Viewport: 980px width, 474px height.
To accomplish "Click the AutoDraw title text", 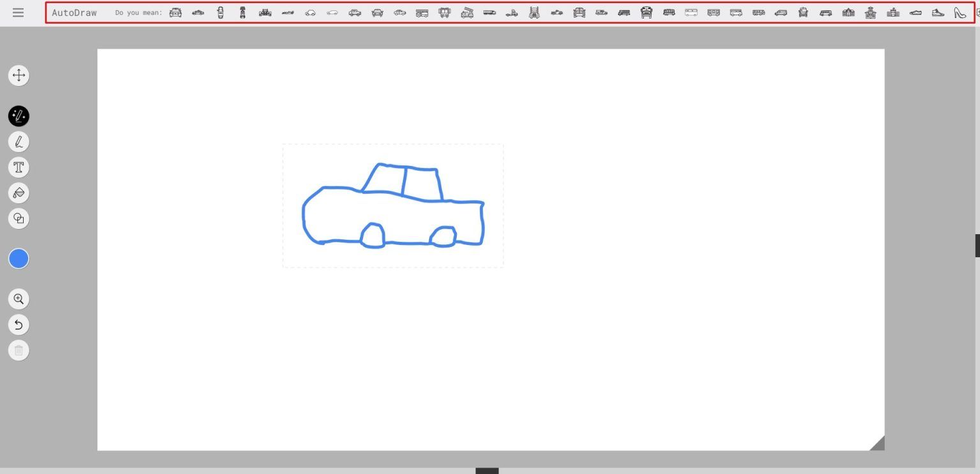I will tap(74, 12).
